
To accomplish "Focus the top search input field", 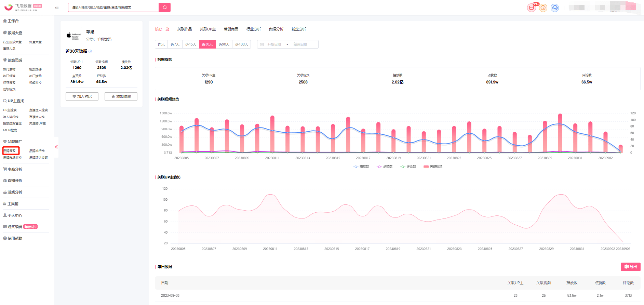I will (x=113, y=8).
